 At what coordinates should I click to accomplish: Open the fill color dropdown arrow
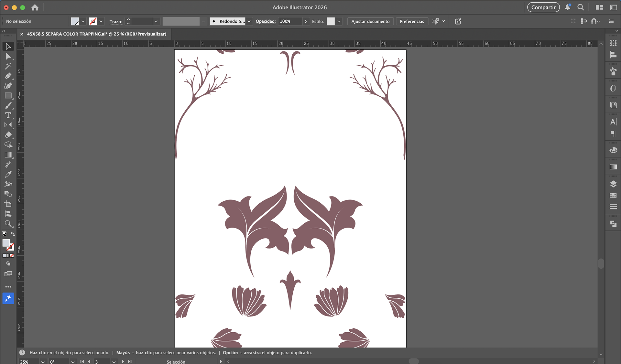click(83, 21)
